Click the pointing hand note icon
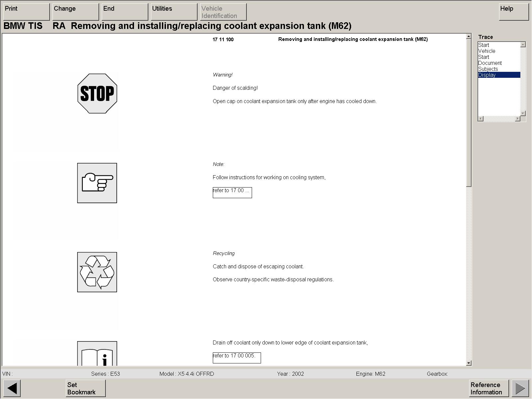Viewport: 532px width, 399px height. [97, 183]
